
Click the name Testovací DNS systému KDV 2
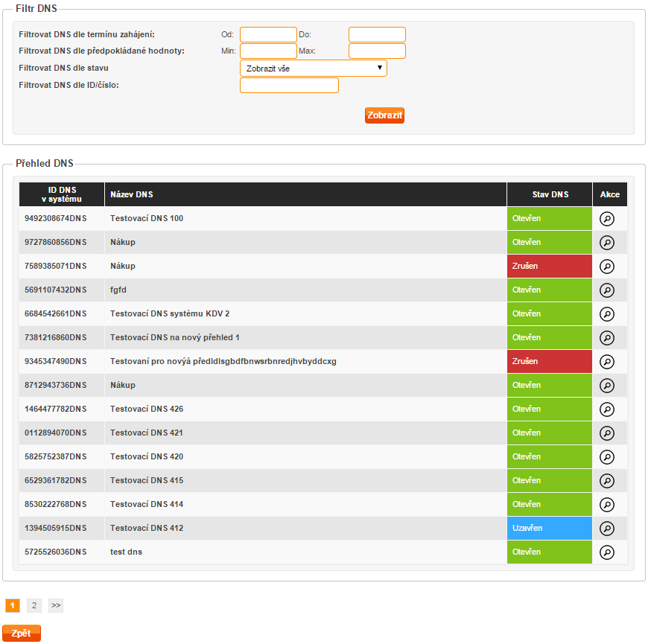point(169,313)
